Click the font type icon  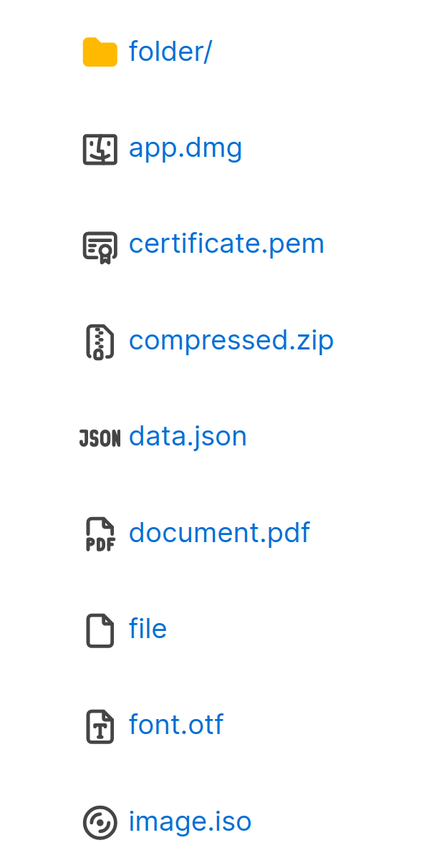coord(100,726)
